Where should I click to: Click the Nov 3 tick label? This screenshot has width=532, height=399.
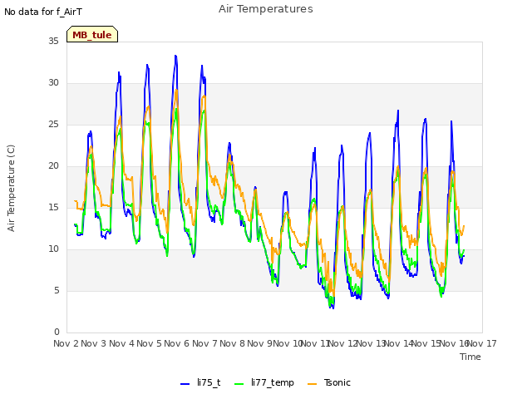click(x=94, y=343)
